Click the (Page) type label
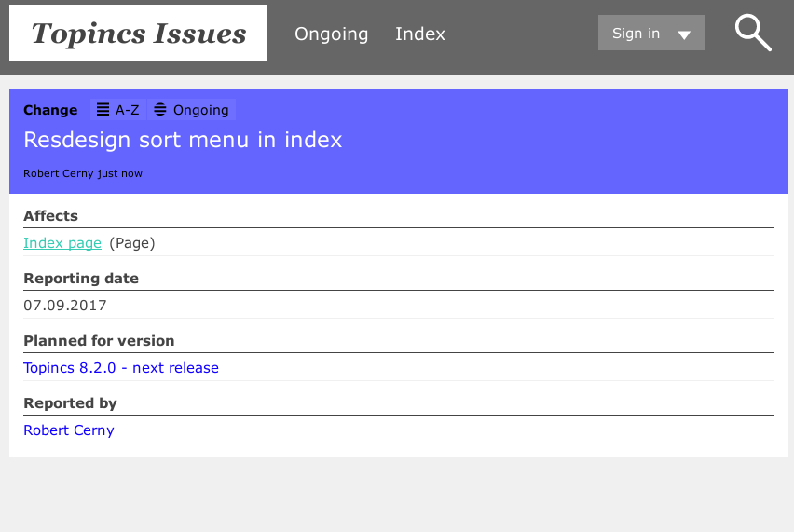This screenshot has width=794, height=532. tap(132, 243)
